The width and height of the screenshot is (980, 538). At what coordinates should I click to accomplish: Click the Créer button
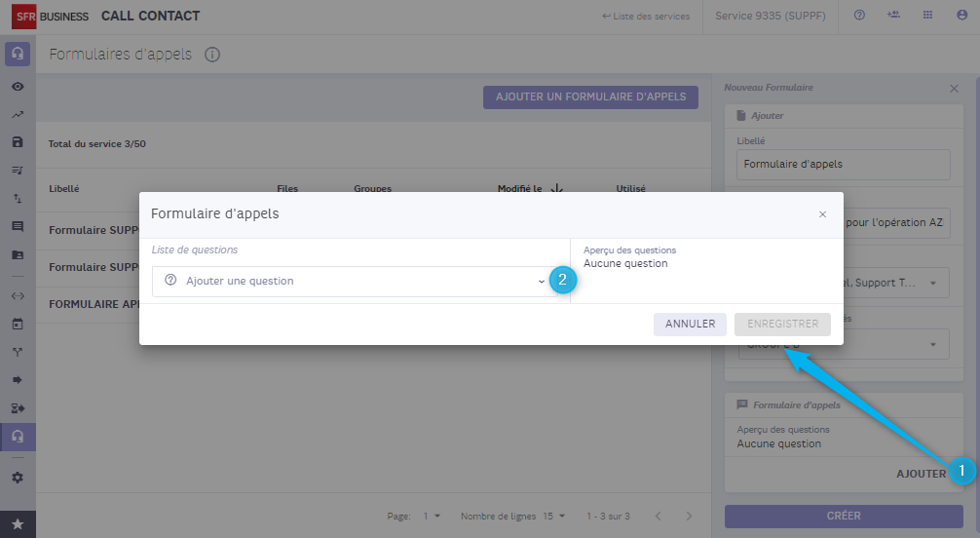tap(844, 517)
